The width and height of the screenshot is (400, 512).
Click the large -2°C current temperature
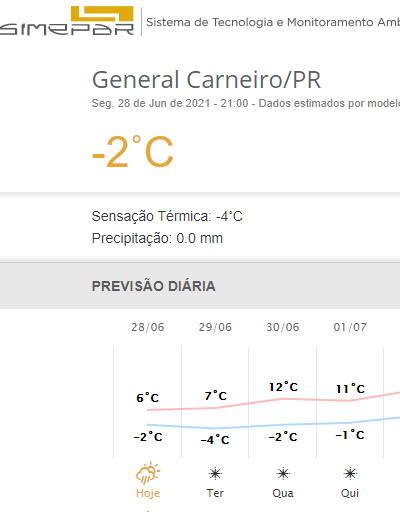(x=133, y=152)
